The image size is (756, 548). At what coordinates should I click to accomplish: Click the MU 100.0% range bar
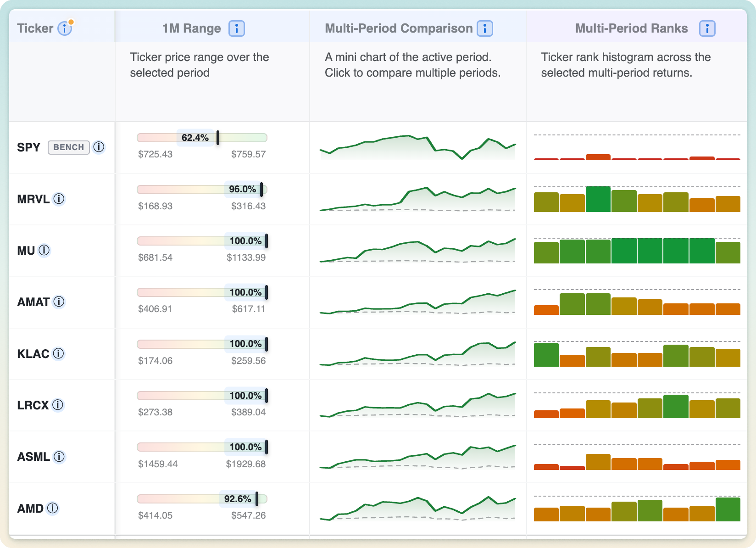202,241
